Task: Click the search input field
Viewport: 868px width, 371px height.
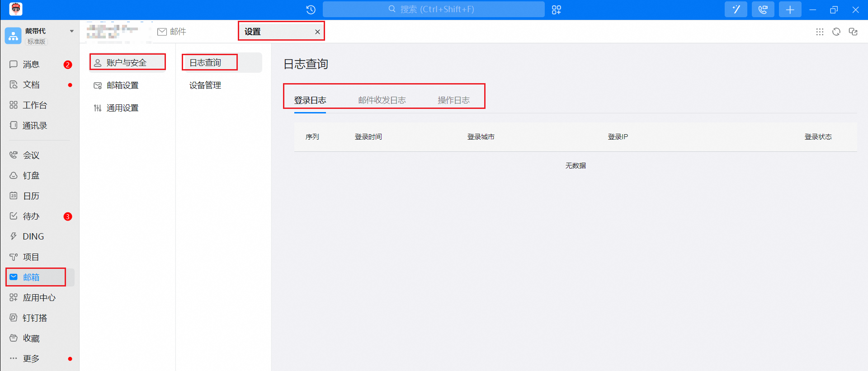Action: [x=434, y=9]
